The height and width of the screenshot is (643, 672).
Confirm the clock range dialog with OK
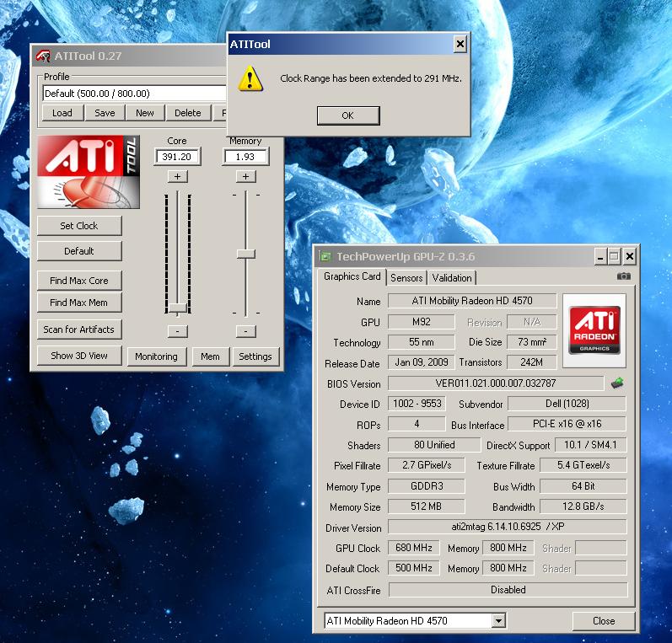click(348, 115)
